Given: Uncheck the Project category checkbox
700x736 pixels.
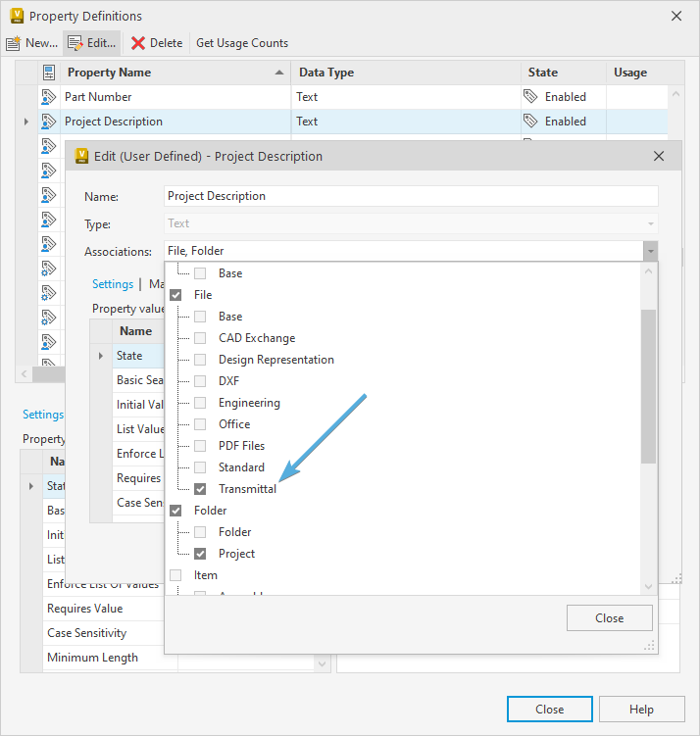Looking at the screenshot, I should pos(200,554).
